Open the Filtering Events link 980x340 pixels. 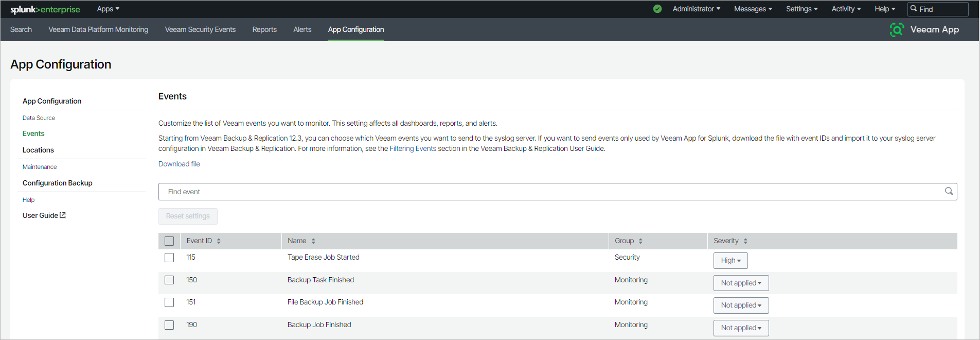[x=413, y=148]
